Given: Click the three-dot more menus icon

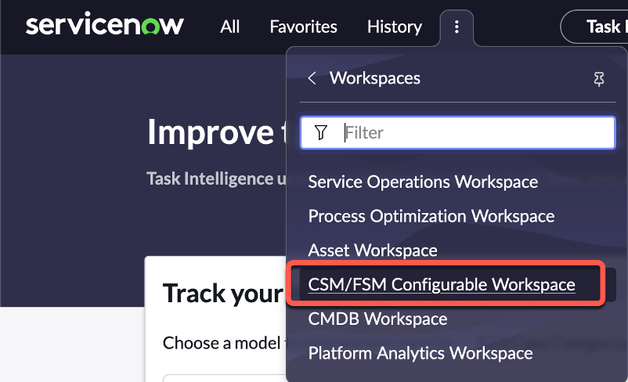Looking at the screenshot, I should pos(457,27).
